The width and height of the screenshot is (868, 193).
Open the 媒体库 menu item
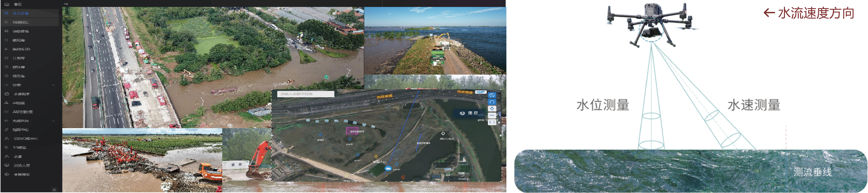(x=19, y=67)
